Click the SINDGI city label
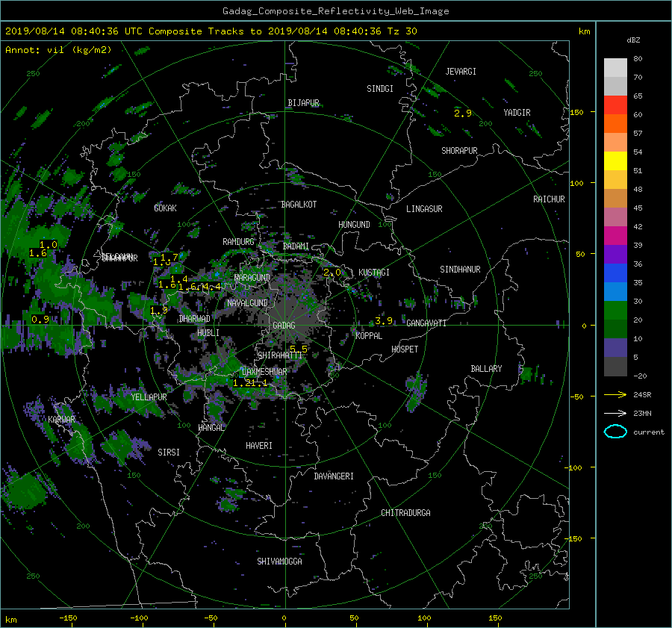The image size is (672, 628). [x=380, y=89]
